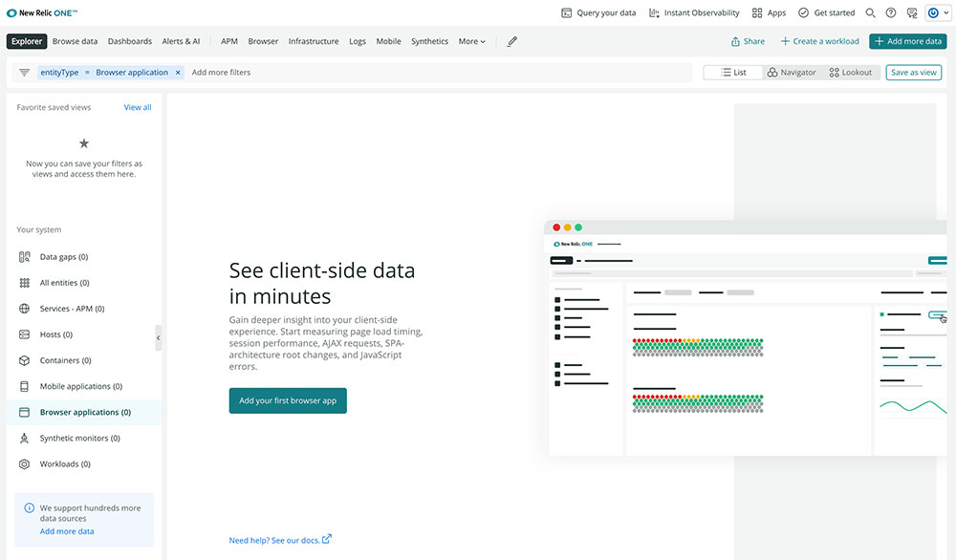The image size is (956, 560).
Task: Switch to List view
Action: [x=733, y=73]
